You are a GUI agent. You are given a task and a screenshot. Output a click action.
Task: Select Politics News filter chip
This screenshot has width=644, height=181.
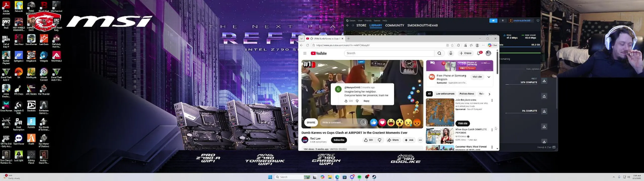[467, 94]
